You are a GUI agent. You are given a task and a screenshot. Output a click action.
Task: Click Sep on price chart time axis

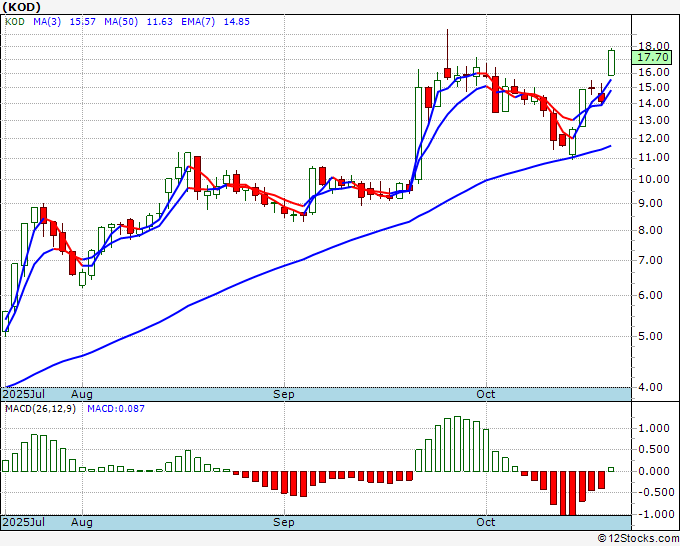284,394
